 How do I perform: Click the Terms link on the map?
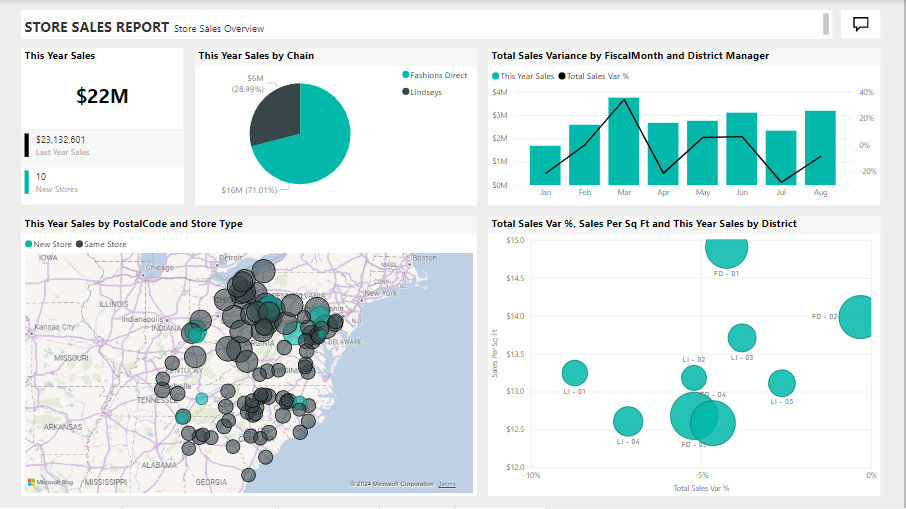click(446, 484)
